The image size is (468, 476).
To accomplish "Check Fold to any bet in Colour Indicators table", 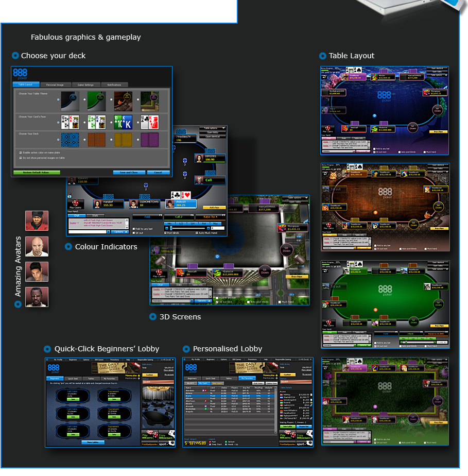I will (134, 229).
